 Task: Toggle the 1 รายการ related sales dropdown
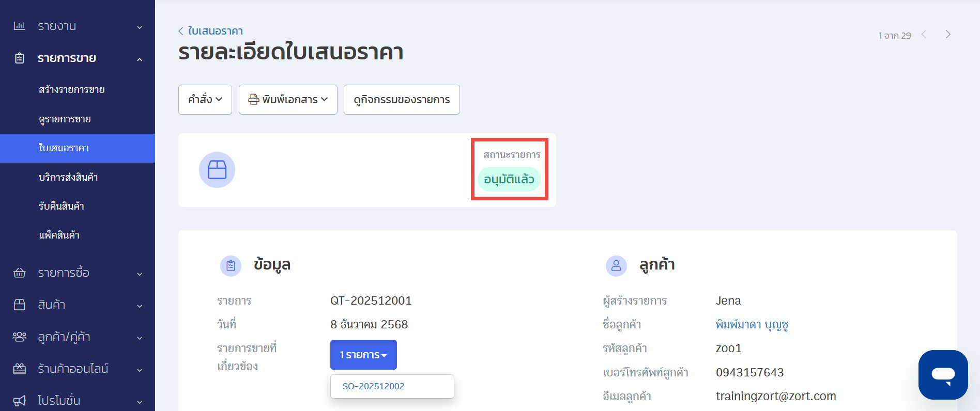tap(363, 355)
